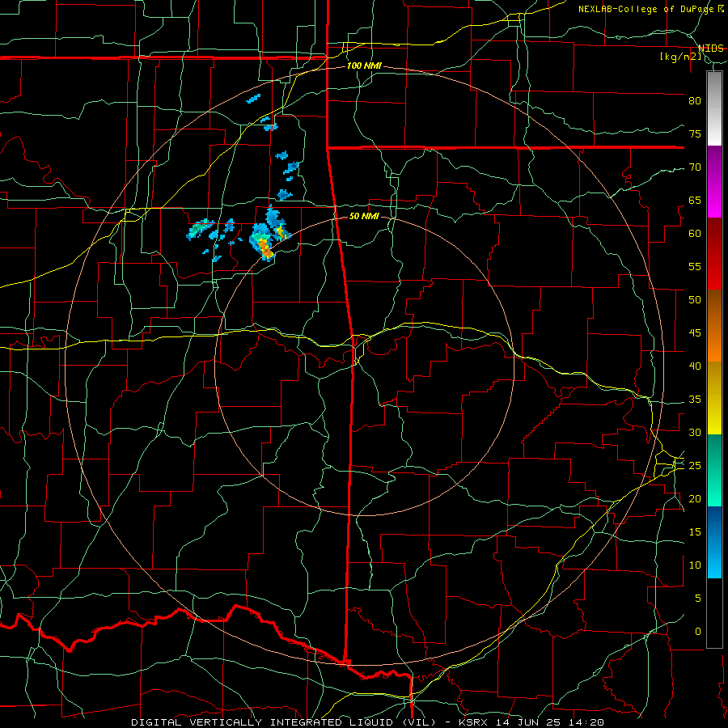This screenshot has height=728, width=728.
Task: Click the 100 NMI range ring label
Action: point(364,66)
